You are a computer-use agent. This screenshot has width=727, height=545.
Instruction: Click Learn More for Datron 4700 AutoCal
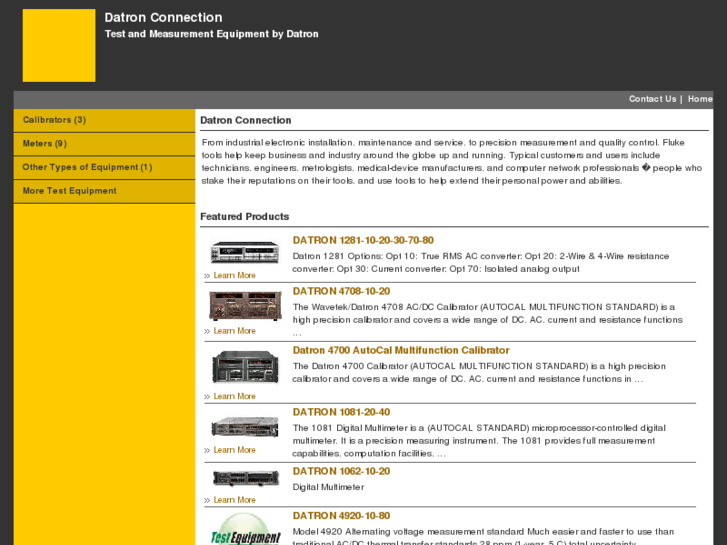pos(234,397)
